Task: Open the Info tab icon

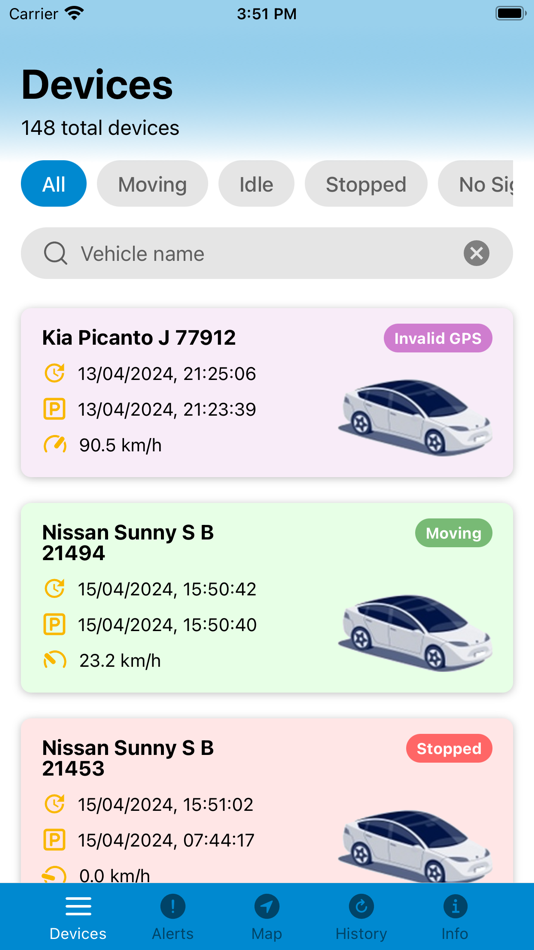Action: point(455,907)
